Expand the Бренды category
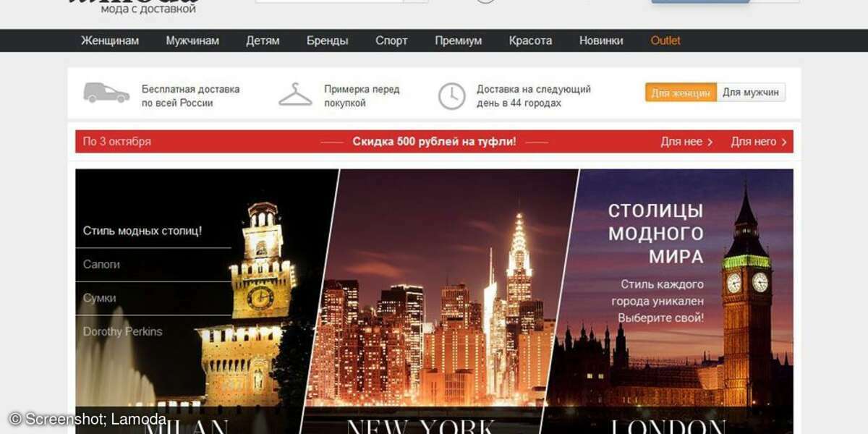Screen dimensions: 868x434 (327, 41)
